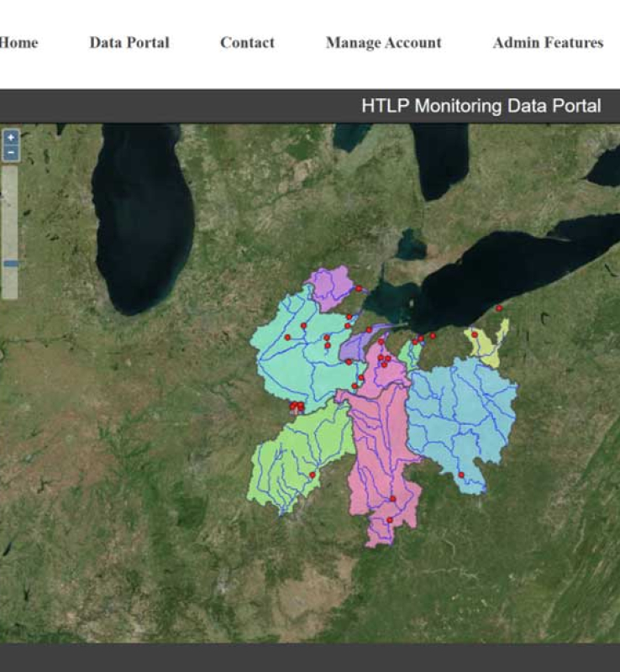Open Admin Features from the navigation

point(548,43)
